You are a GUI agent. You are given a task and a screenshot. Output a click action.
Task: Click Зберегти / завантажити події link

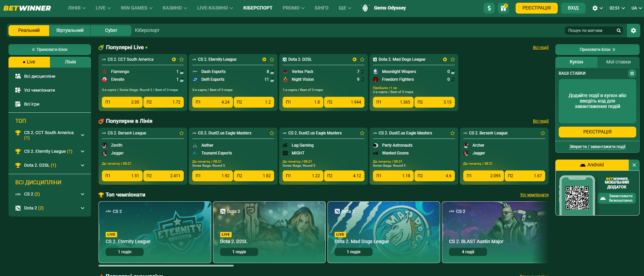(597, 147)
